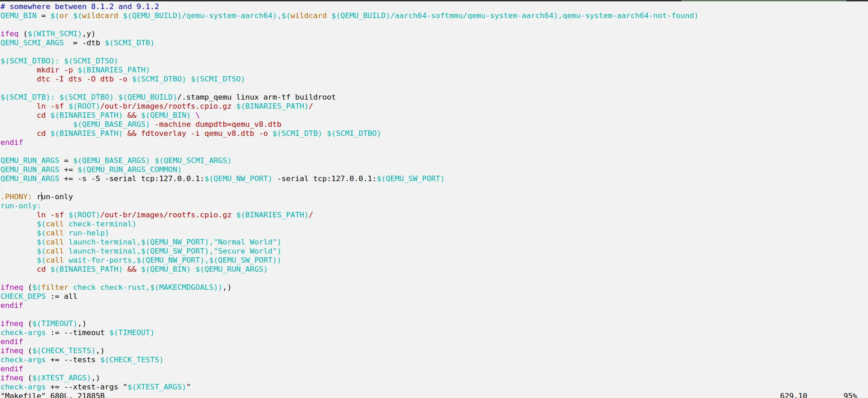Click the CHECK_DEPS := all line

(x=39, y=297)
